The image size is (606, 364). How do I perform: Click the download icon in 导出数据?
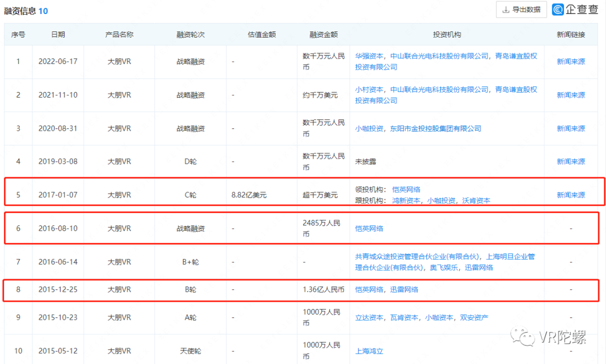tap(506, 10)
